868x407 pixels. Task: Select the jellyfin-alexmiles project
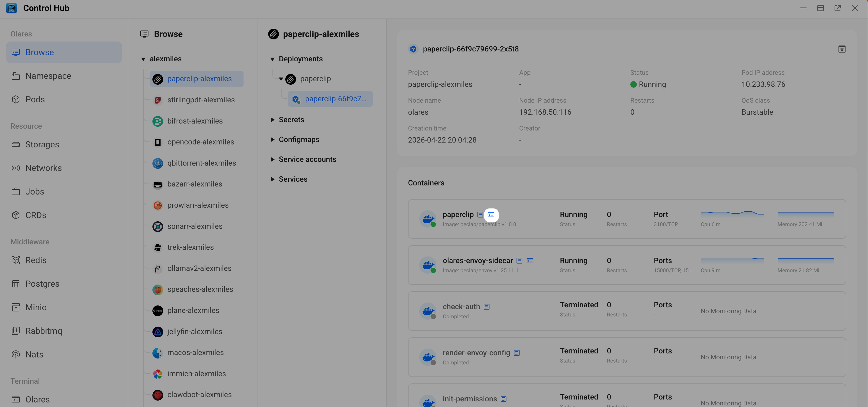pyautogui.click(x=194, y=331)
